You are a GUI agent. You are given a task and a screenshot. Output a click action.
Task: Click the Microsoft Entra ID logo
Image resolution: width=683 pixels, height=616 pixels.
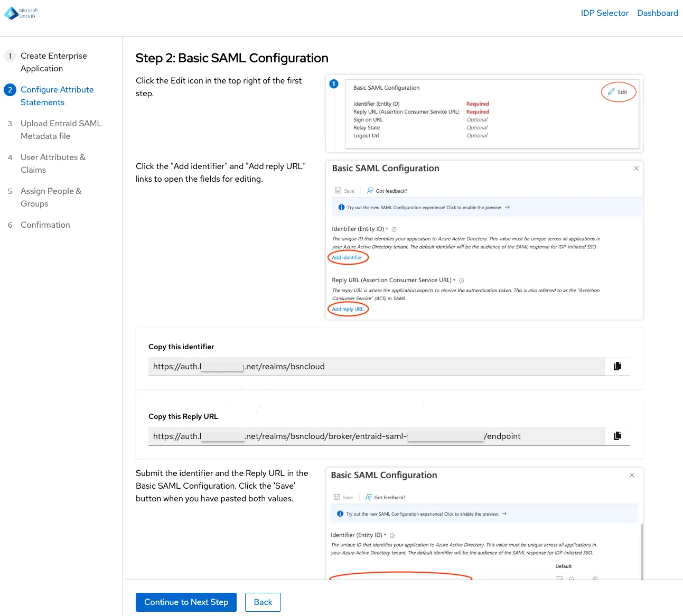coord(21,13)
